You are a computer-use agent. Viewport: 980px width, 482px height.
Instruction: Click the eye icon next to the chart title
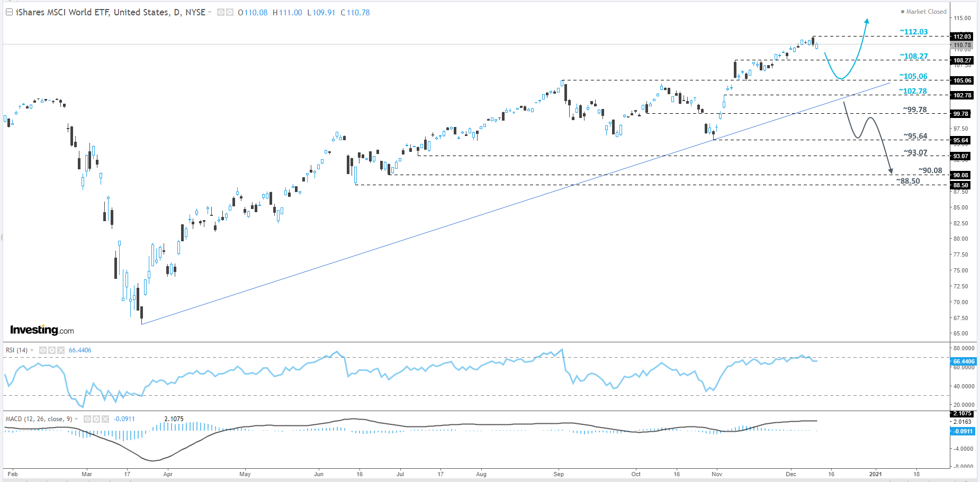[x=221, y=12]
